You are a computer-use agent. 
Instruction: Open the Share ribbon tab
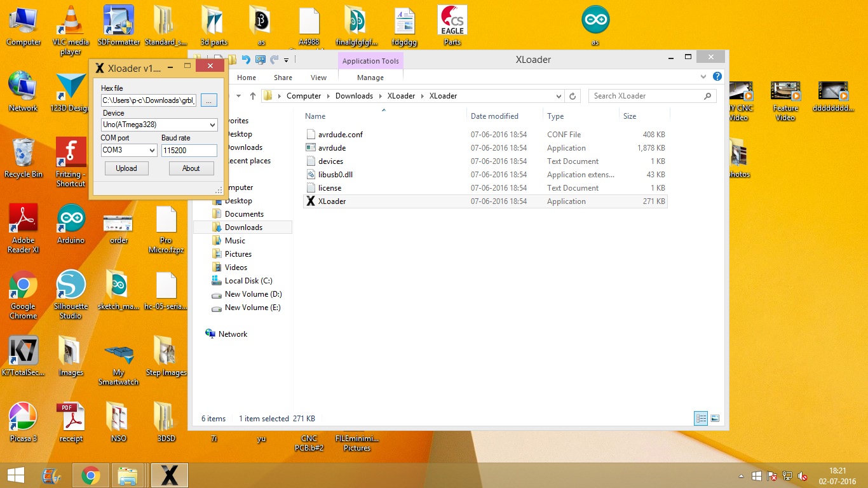[x=283, y=78]
